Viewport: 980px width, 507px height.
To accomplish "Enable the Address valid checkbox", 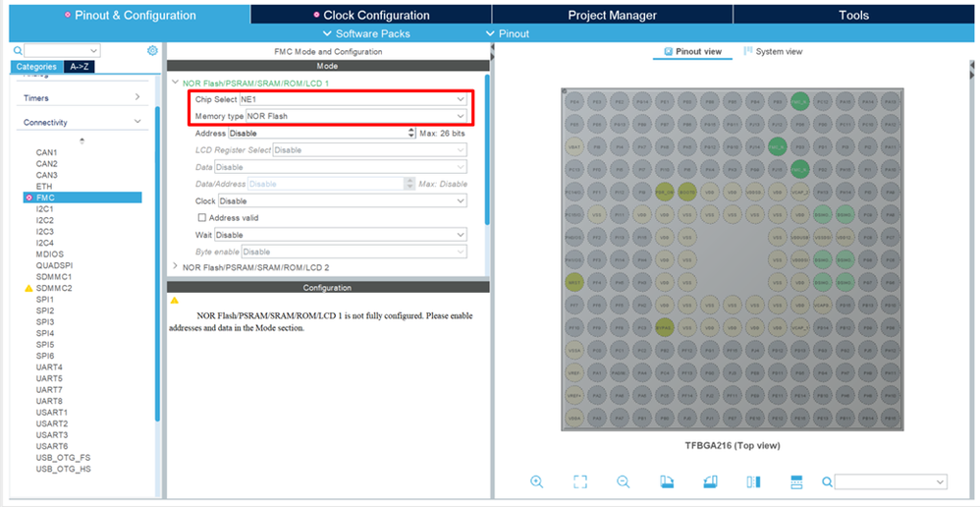I will (202, 217).
